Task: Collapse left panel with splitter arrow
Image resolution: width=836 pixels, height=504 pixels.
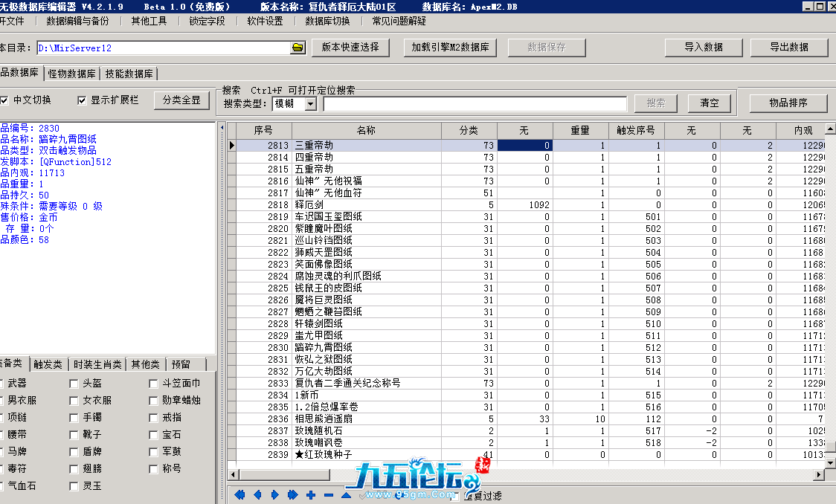Action: pos(222,128)
